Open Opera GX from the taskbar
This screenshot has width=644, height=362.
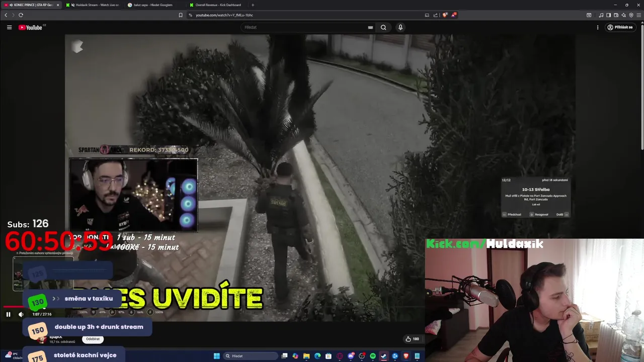click(x=340, y=356)
